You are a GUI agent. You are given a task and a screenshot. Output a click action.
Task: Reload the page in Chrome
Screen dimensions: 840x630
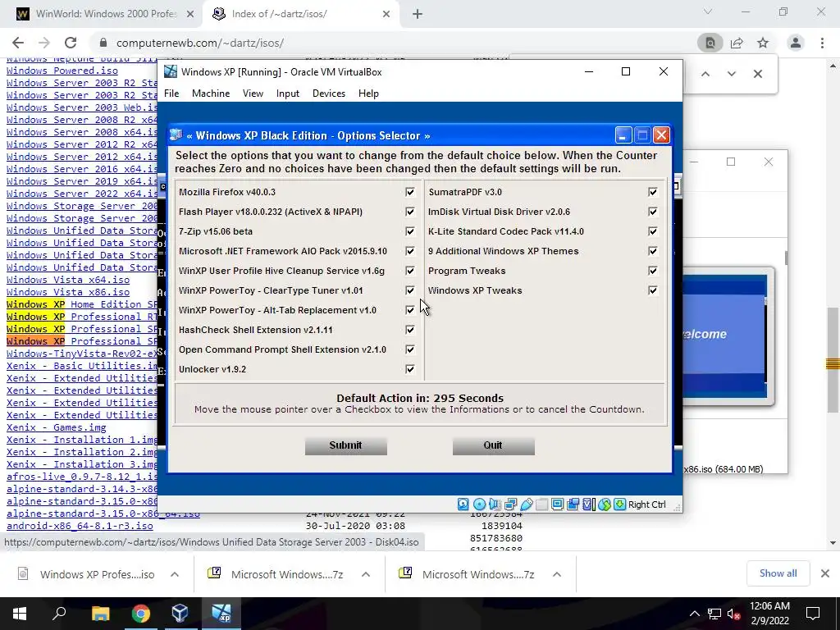click(x=71, y=43)
